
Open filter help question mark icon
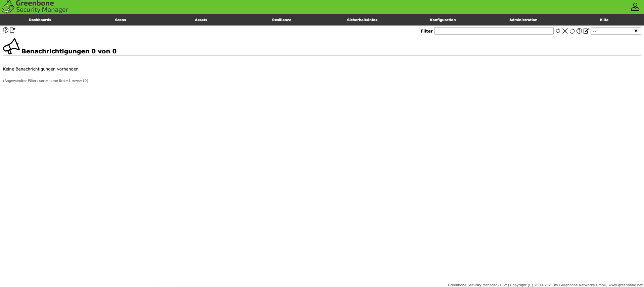pos(579,31)
